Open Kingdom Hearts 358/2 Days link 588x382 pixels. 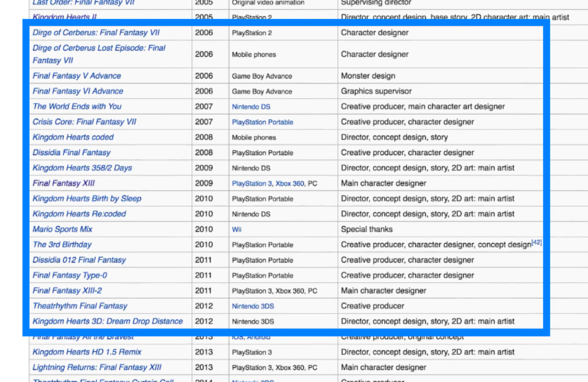coord(82,168)
